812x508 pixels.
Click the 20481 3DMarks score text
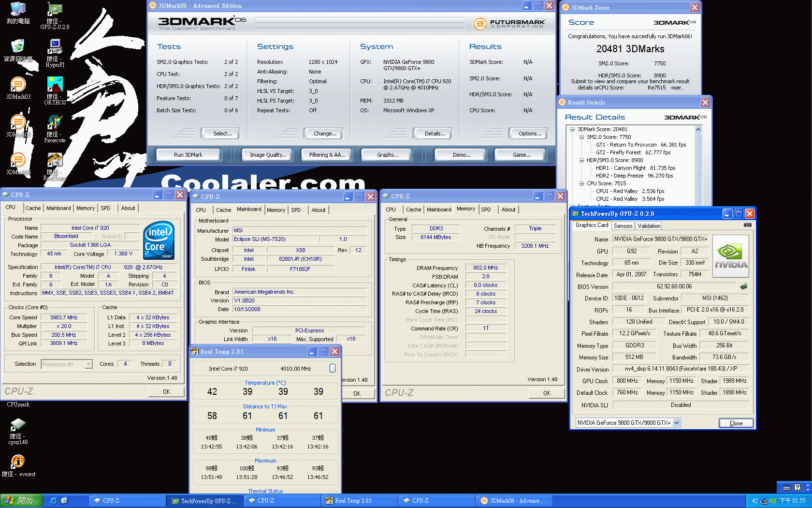(x=630, y=49)
